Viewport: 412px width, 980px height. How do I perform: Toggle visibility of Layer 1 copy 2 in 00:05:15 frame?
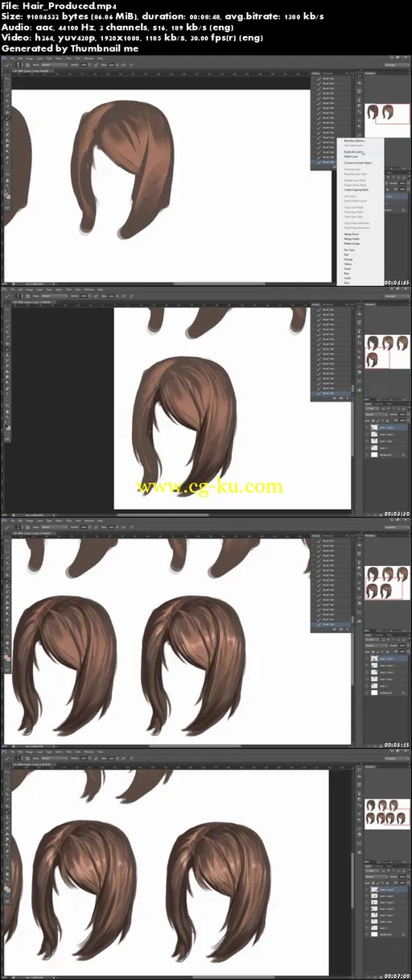point(367,672)
